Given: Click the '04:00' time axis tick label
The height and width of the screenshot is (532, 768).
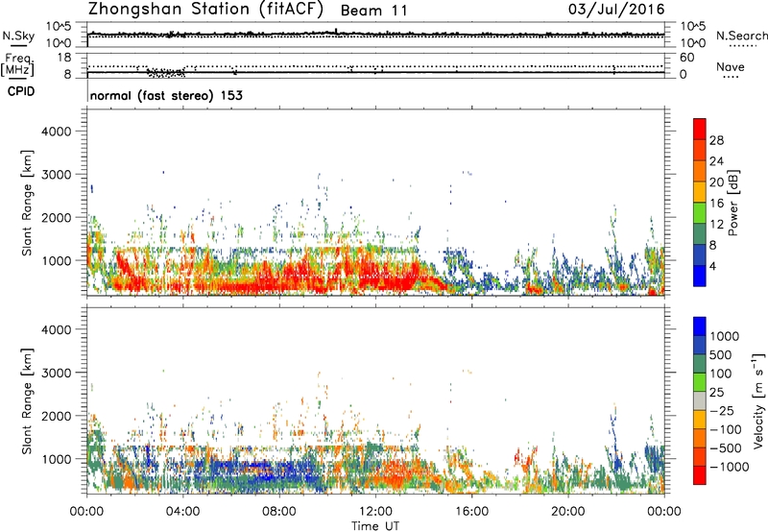Looking at the screenshot, I should (x=182, y=512).
